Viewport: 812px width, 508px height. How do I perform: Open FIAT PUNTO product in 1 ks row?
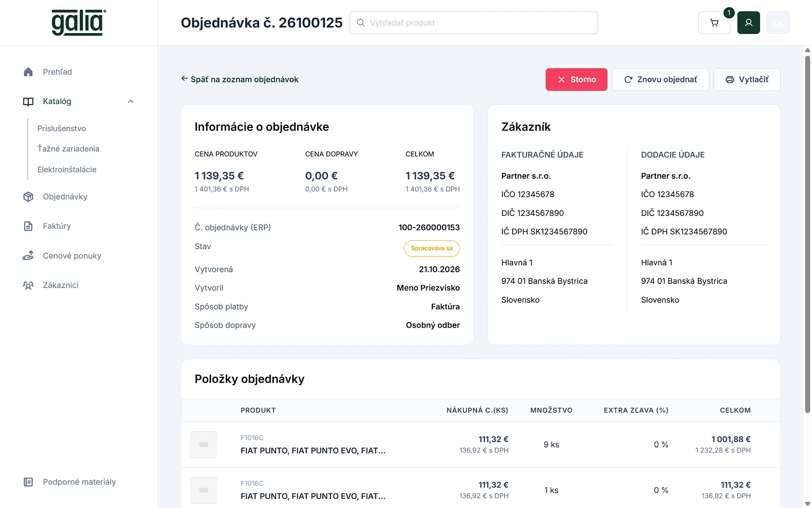pyautogui.click(x=313, y=496)
